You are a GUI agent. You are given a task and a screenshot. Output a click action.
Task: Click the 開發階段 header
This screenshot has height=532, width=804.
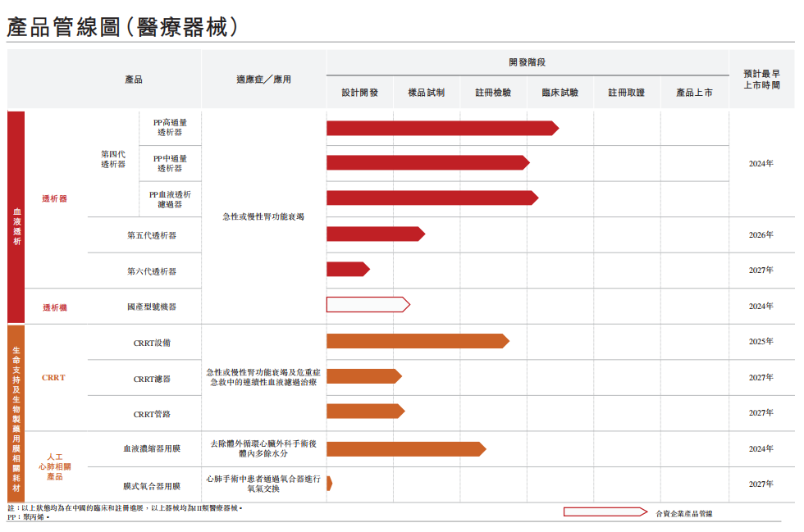(527, 62)
